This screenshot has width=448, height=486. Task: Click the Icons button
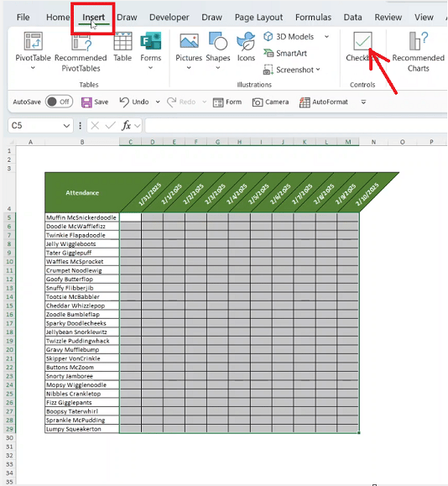(x=246, y=47)
